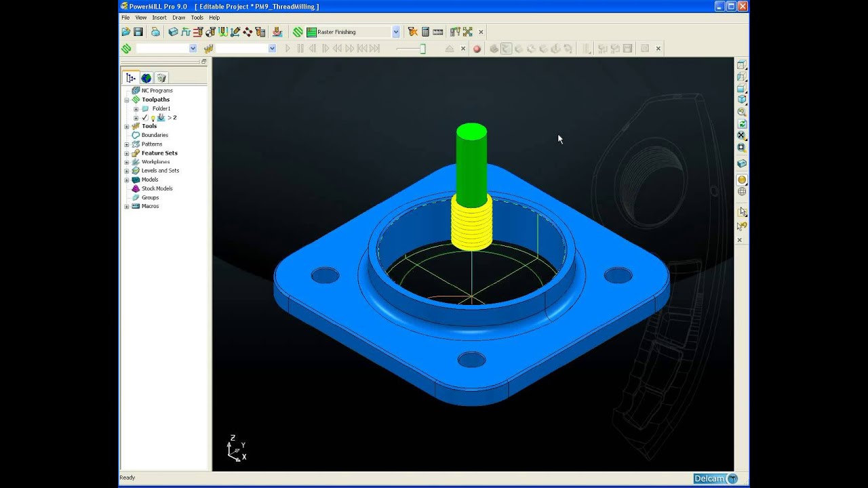The width and height of the screenshot is (868, 488).
Task: Click the explorer panel float button
Action: 203,61
